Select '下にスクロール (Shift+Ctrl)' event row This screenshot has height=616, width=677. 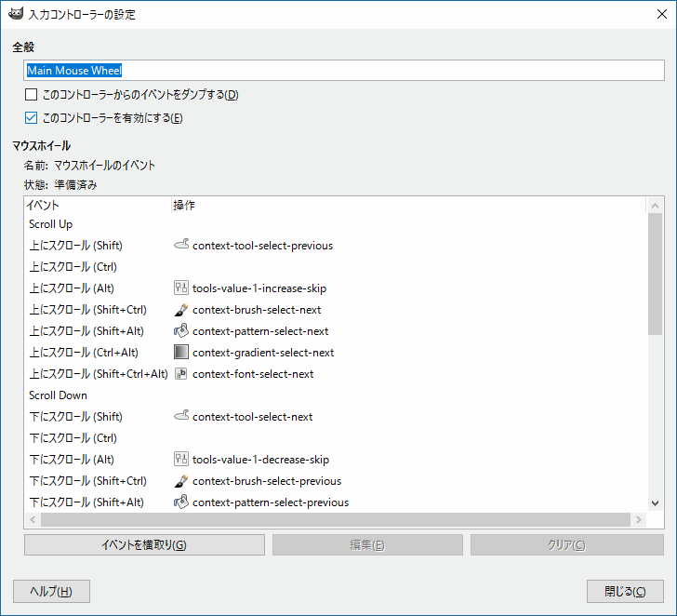click(x=336, y=480)
